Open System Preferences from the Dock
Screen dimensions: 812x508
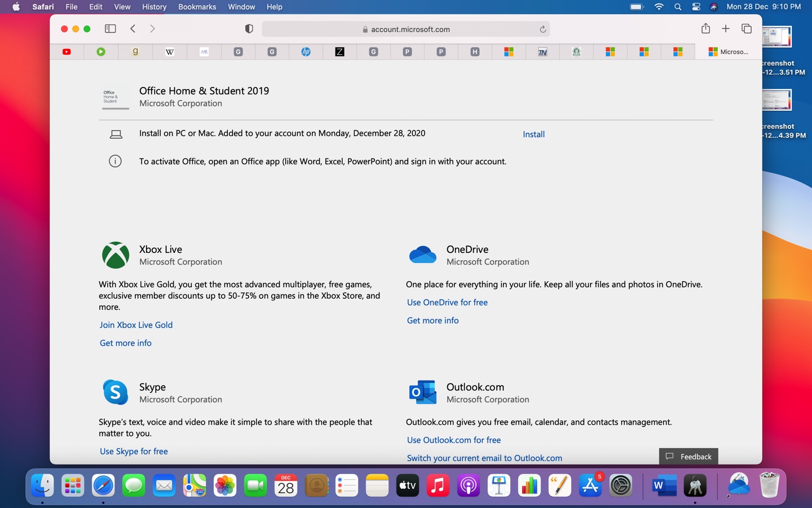click(x=620, y=485)
